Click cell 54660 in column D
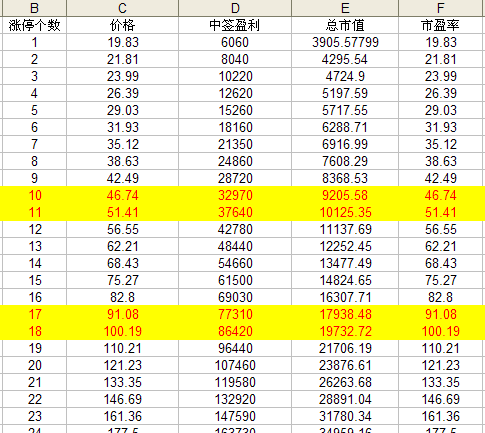485x433 pixels. click(x=235, y=263)
